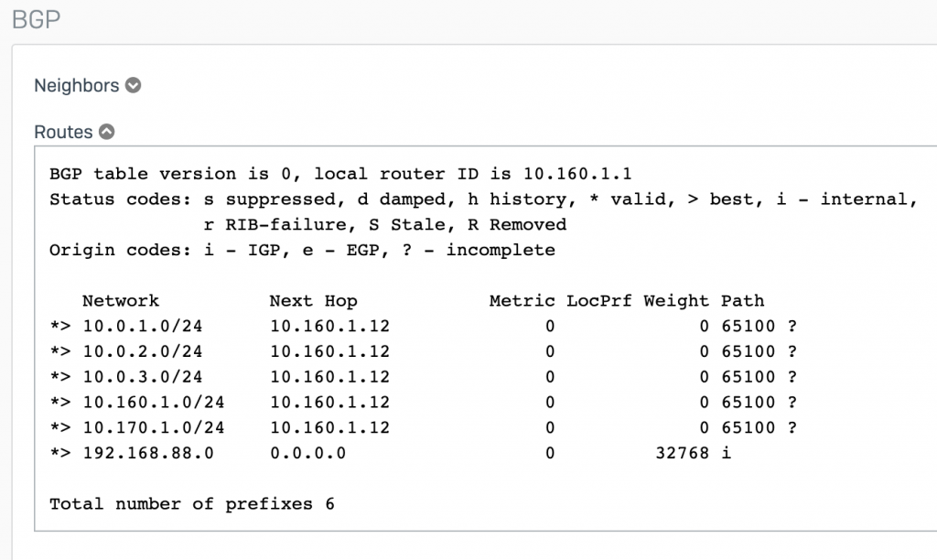Viewport: 937px width, 560px height.
Task: Expand the Neighbors section chevron icon
Action: point(134,85)
